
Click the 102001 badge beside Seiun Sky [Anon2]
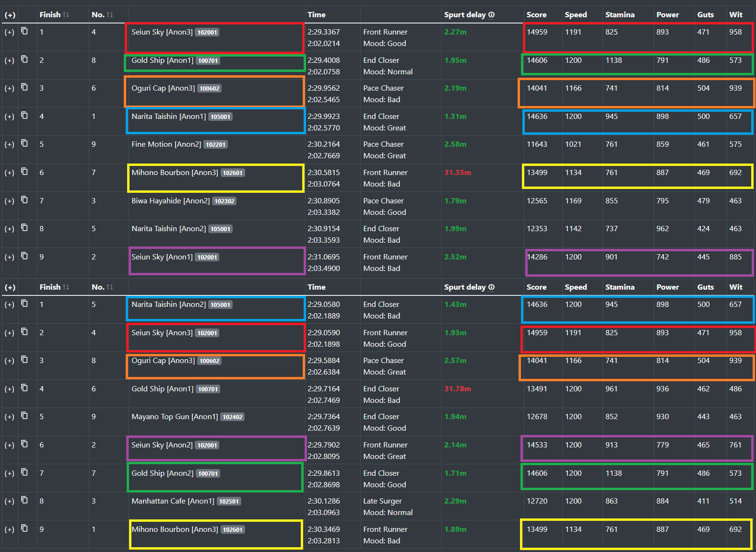[x=207, y=446]
